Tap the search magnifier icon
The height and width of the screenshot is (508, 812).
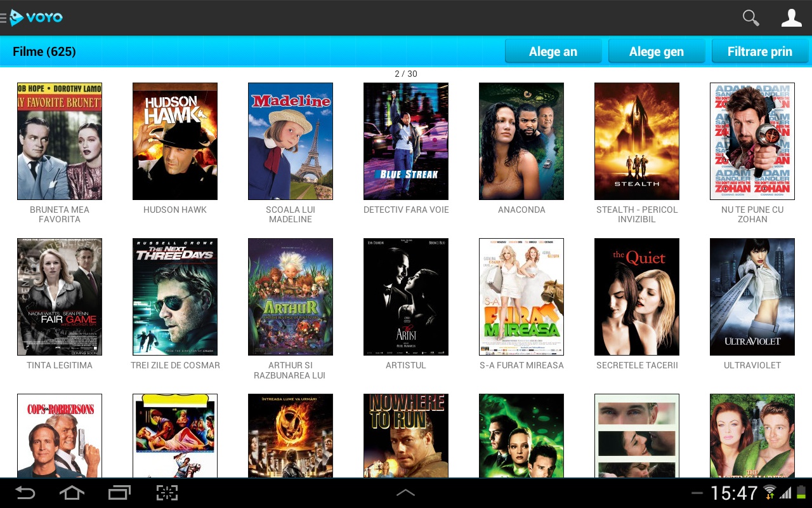(x=750, y=18)
